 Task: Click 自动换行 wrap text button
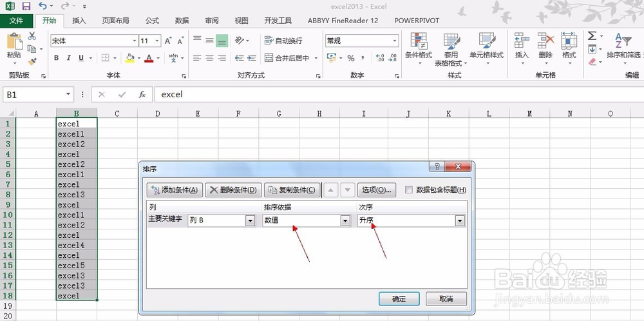tap(283, 41)
